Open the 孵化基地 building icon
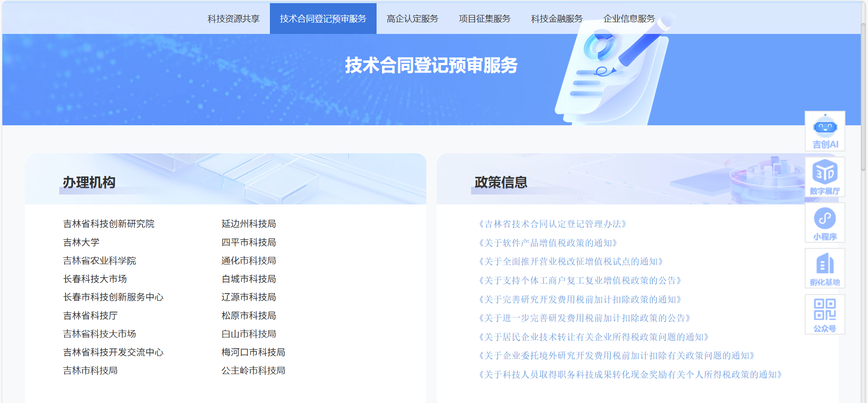868x403 pixels. click(825, 268)
